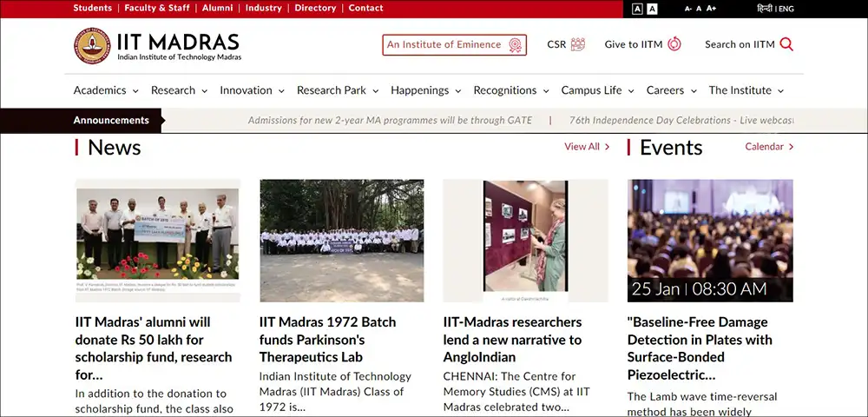Open the AngloIndian exhibition photo thumbnail
Screen dimensions: 868x417
(525, 241)
